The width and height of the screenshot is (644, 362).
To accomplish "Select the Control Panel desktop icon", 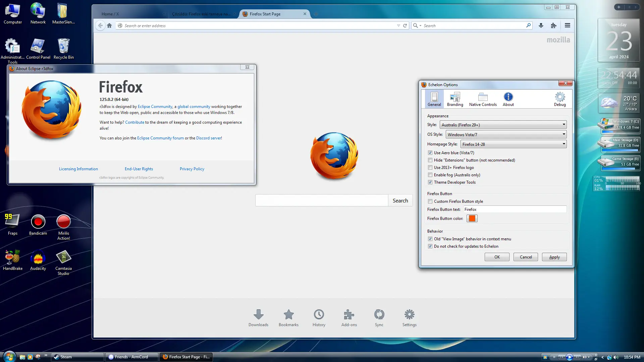I will click(38, 49).
